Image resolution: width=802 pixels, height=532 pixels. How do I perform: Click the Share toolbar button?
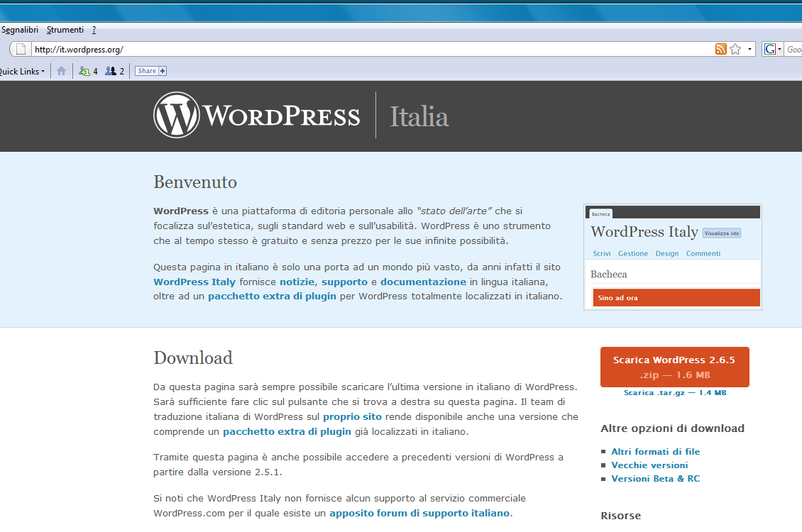click(x=147, y=71)
